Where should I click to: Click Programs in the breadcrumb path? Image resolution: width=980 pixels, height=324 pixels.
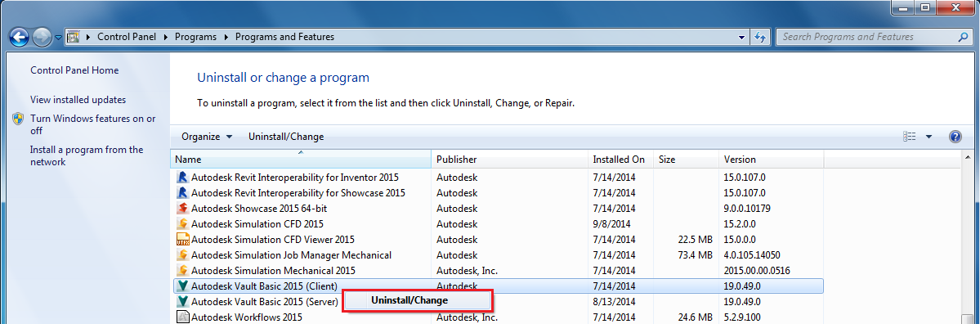pyautogui.click(x=195, y=37)
